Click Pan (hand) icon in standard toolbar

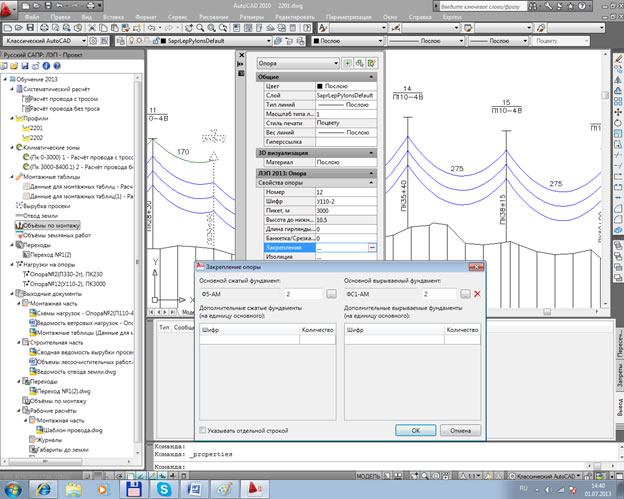tap(189, 28)
